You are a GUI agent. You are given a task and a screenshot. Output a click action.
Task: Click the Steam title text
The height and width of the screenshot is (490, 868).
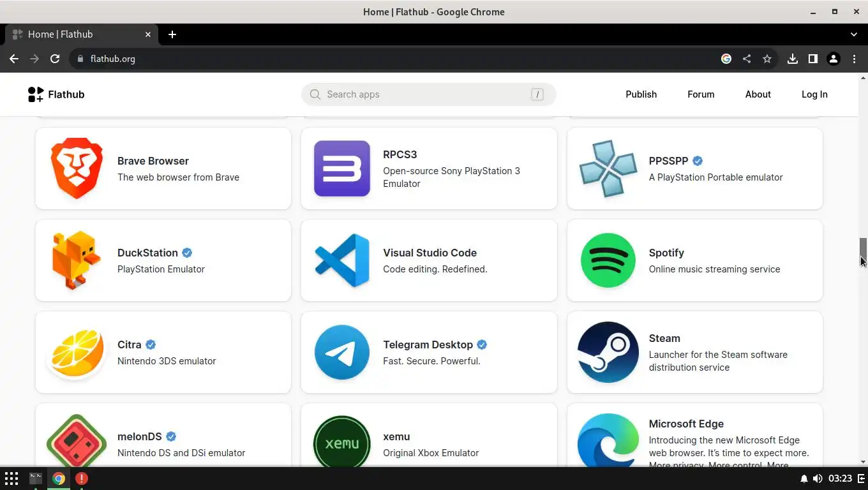point(664,338)
